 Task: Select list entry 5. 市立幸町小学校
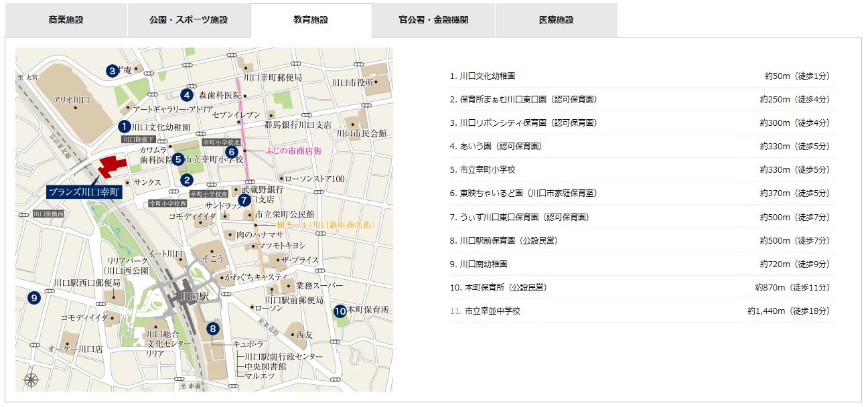[x=487, y=170]
